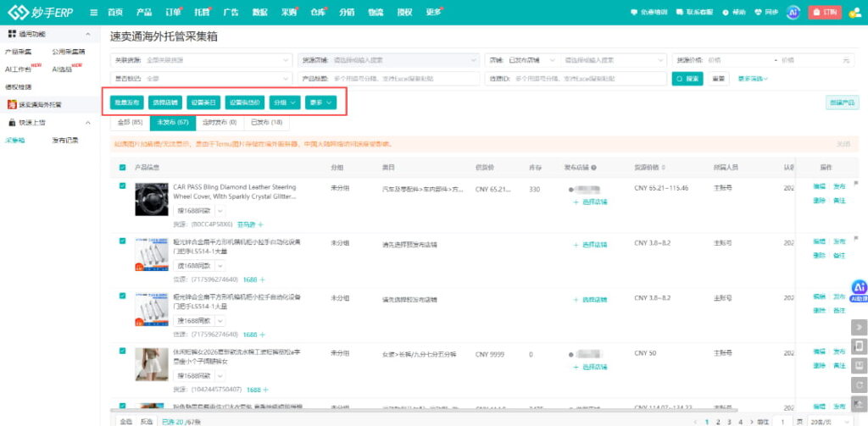Click the 妙手ERP logo
Screen dimensions: 868x426
click(x=41, y=12)
